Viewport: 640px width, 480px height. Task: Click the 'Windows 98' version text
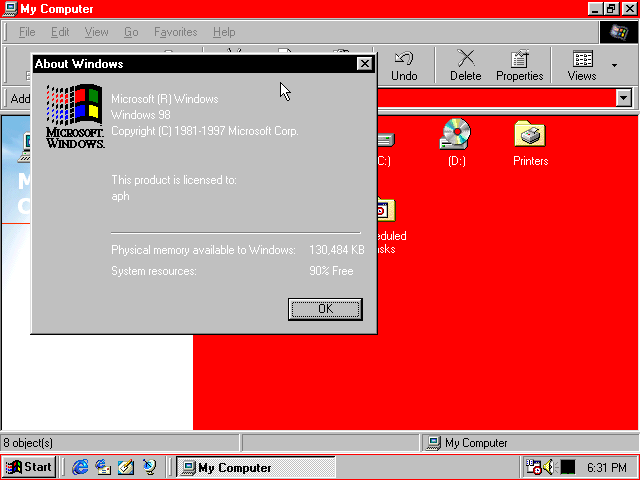coord(140,115)
